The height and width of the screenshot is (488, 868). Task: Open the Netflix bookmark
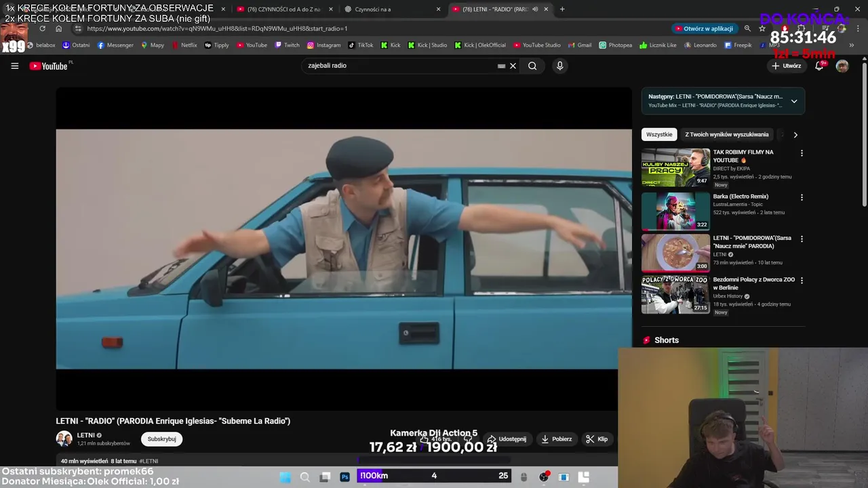pos(184,45)
